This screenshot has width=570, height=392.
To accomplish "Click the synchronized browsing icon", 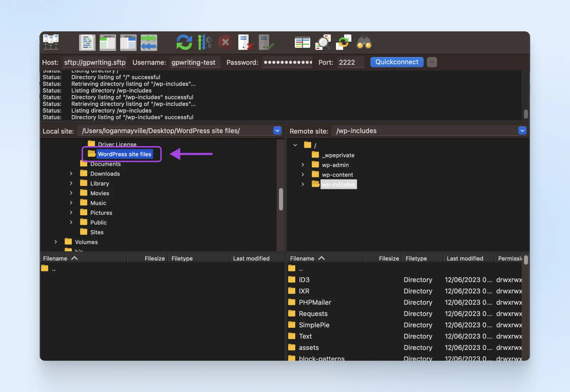I will click(343, 42).
